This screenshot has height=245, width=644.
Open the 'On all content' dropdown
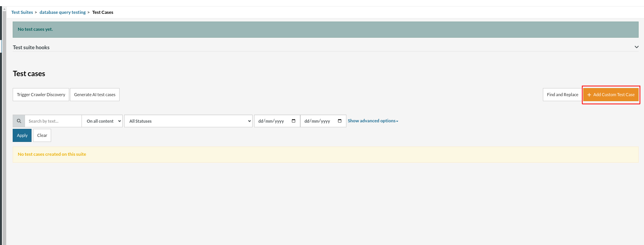pyautogui.click(x=102, y=121)
